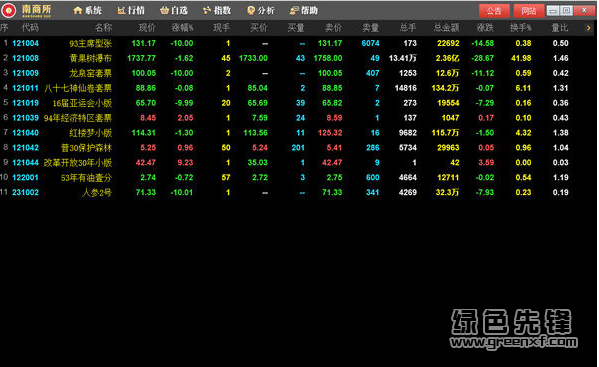Image resolution: width=599 pixels, height=367 pixels.
Task: Open the 帮助 help menu
Action: click(x=304, y=10)
